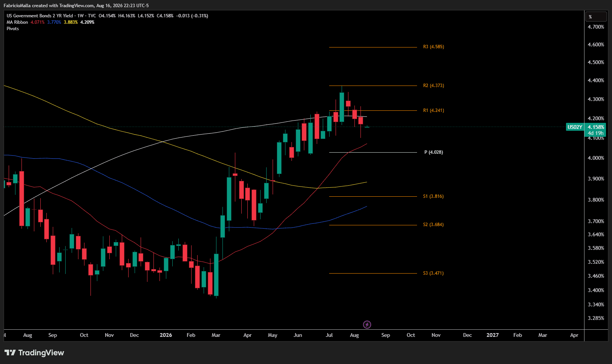612x364 pixels.
Task: Click the yellow MA Ribbon value 3.883%
Action: (71, 22)
